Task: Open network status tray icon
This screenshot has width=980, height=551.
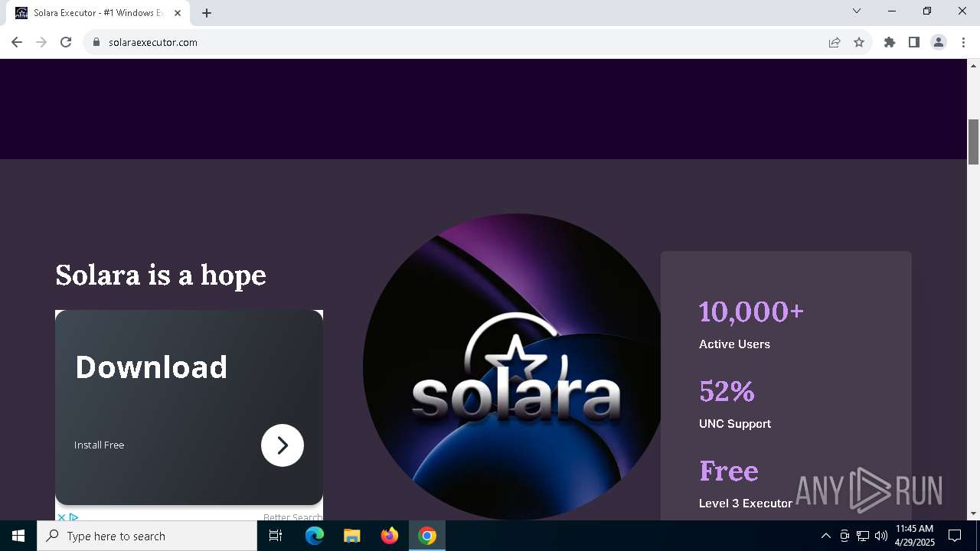Action: [863, 536]
